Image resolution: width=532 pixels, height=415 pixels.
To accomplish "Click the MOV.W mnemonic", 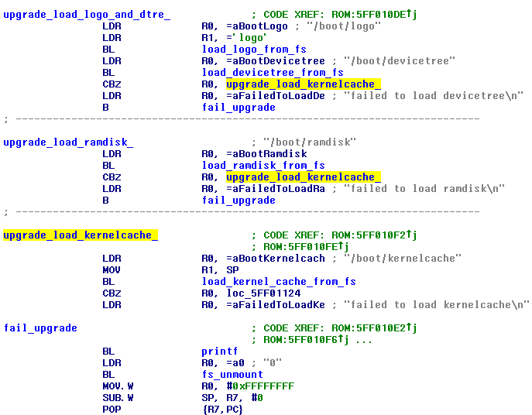I will click(x=118, y=386).
